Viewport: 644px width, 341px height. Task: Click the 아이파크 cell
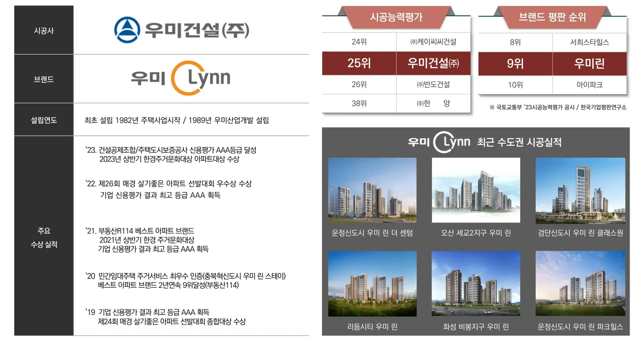[x=589, y=85]
